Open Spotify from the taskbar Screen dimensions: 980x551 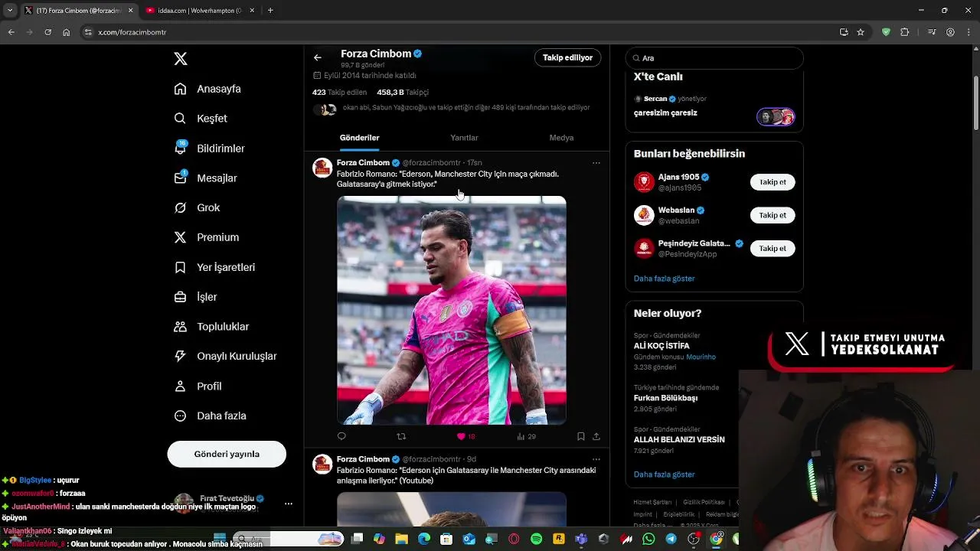537,540
